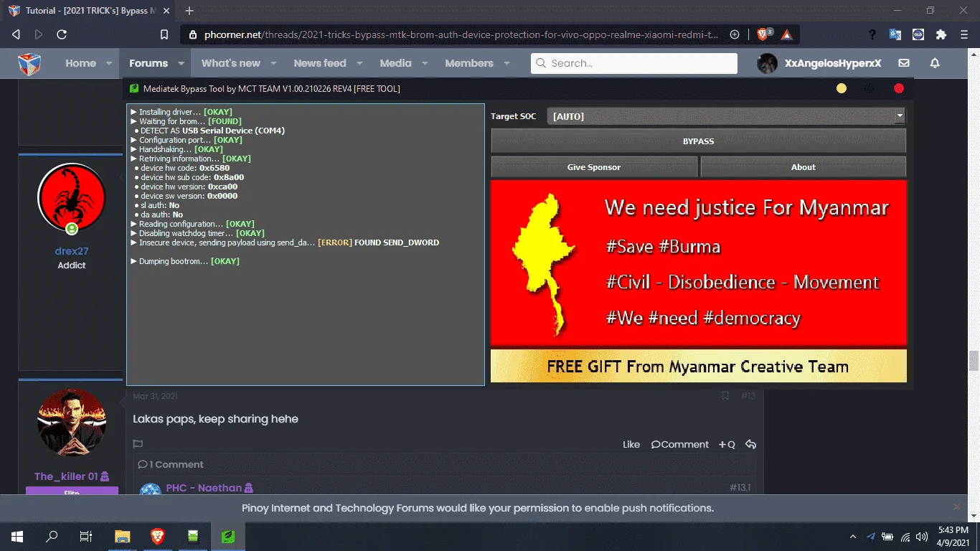Screen dimensions: 980x551
Task: Click the bookmark icon on post #13
Action: [725, 396]
